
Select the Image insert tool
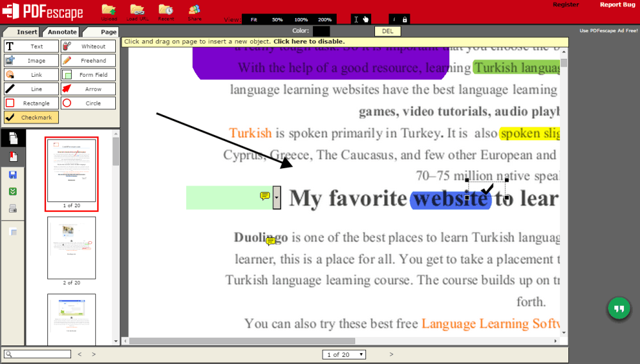tap(31, 60)
